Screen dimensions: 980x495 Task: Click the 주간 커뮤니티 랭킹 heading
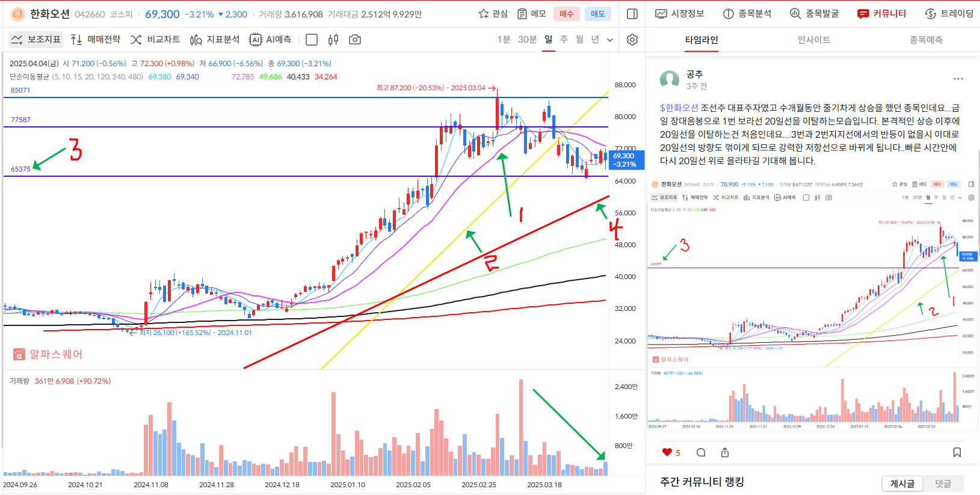pyautogui.click(x=702, y=482)
